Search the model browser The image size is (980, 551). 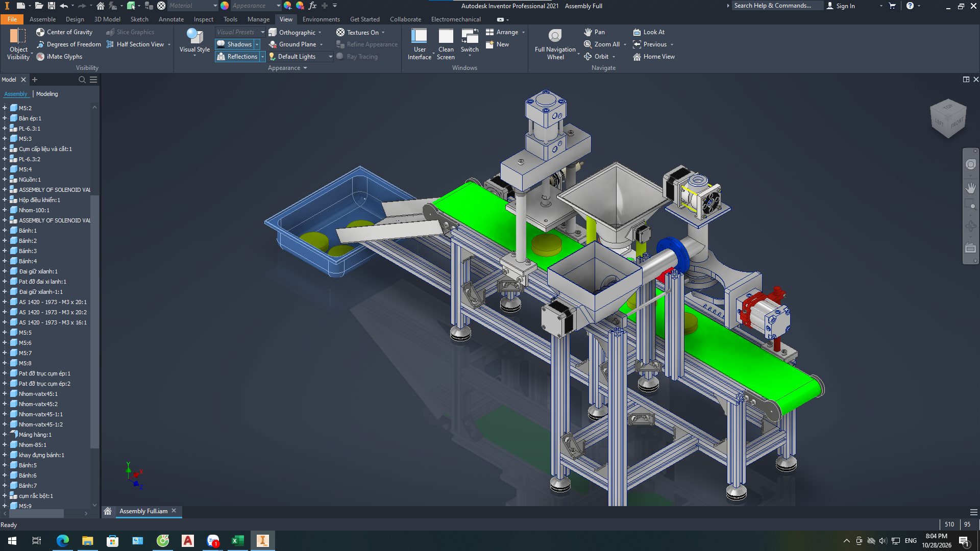point(82,80)
